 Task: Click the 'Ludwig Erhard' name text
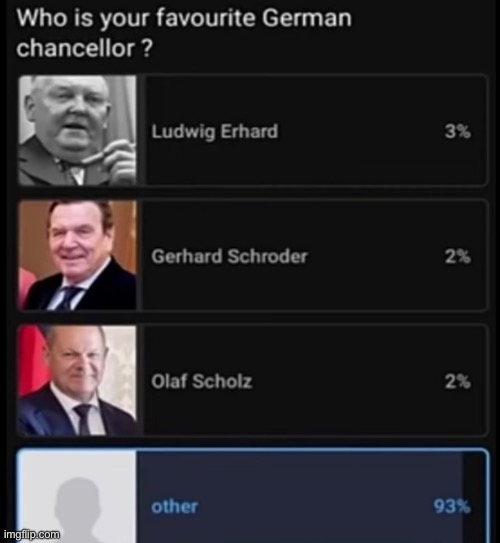tap(215, 132)
